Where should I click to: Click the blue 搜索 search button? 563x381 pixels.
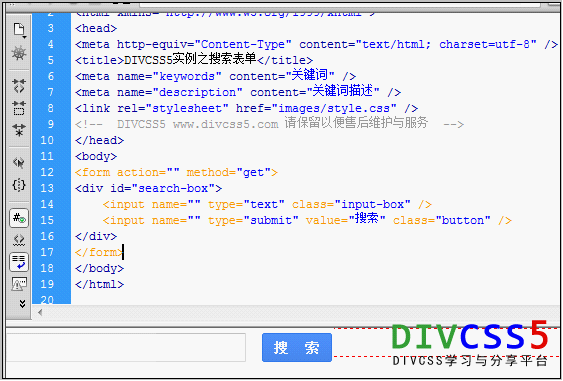tap(297, 347)
